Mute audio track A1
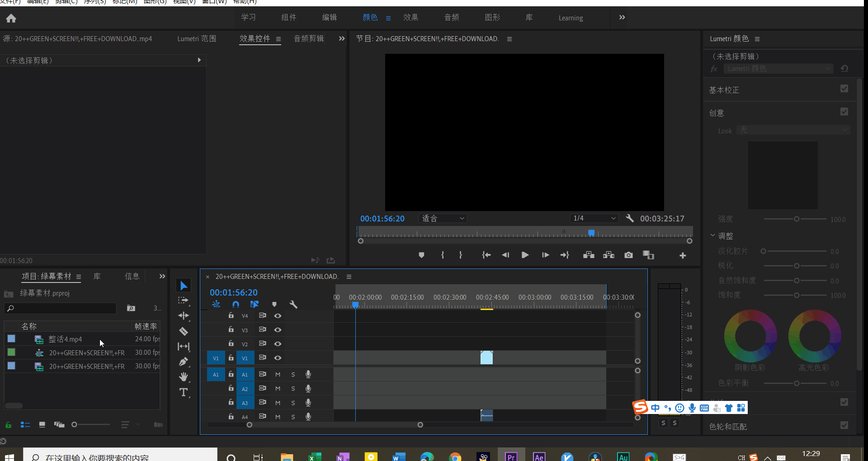 278,375
